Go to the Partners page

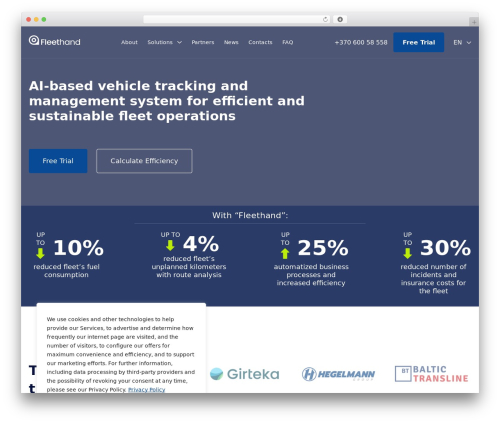pyautogui.click(x=203, y=42)
